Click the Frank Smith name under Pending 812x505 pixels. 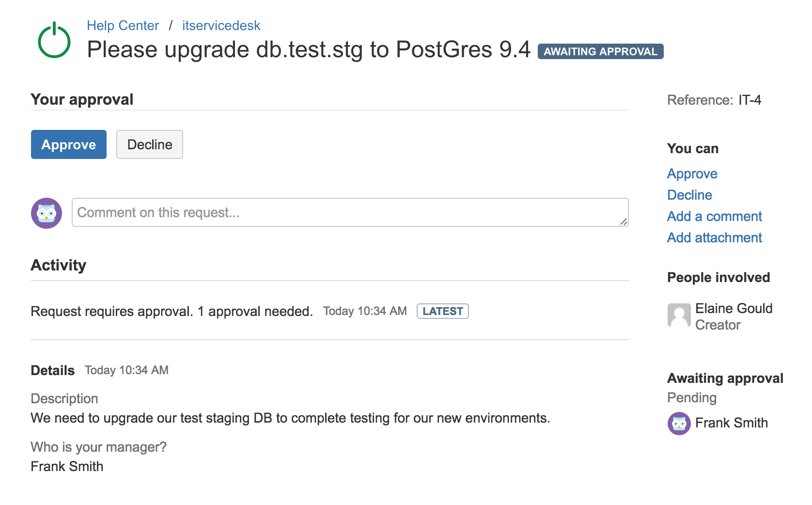pos(732,423)
